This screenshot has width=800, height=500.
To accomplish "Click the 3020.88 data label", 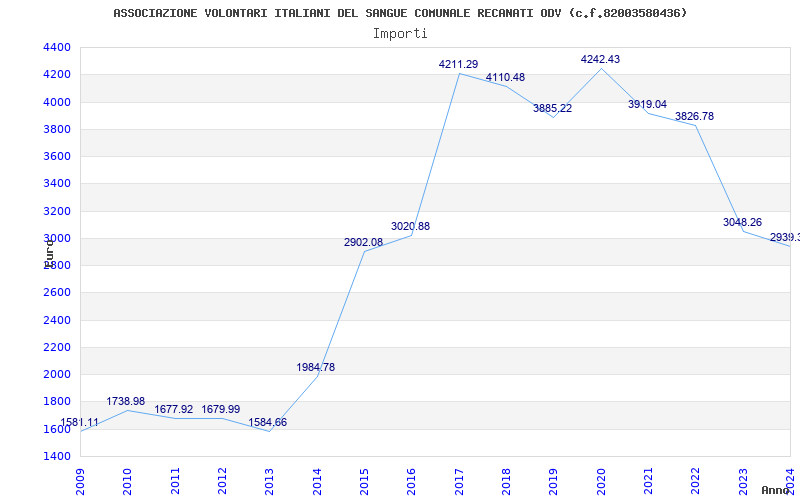I will pyautogui.click(x=410, y=227).
